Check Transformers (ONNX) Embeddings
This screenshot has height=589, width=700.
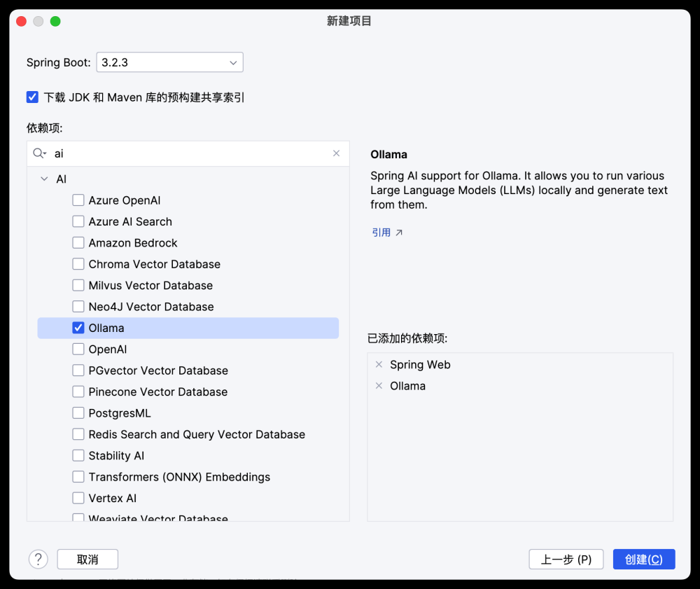click(x=78, y=477)
